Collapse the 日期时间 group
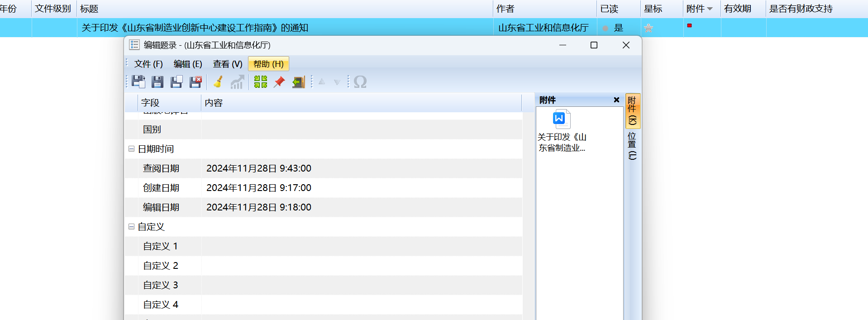Image resolution: width=868 pixels, height=320 pixels. (x=131, y=149)
